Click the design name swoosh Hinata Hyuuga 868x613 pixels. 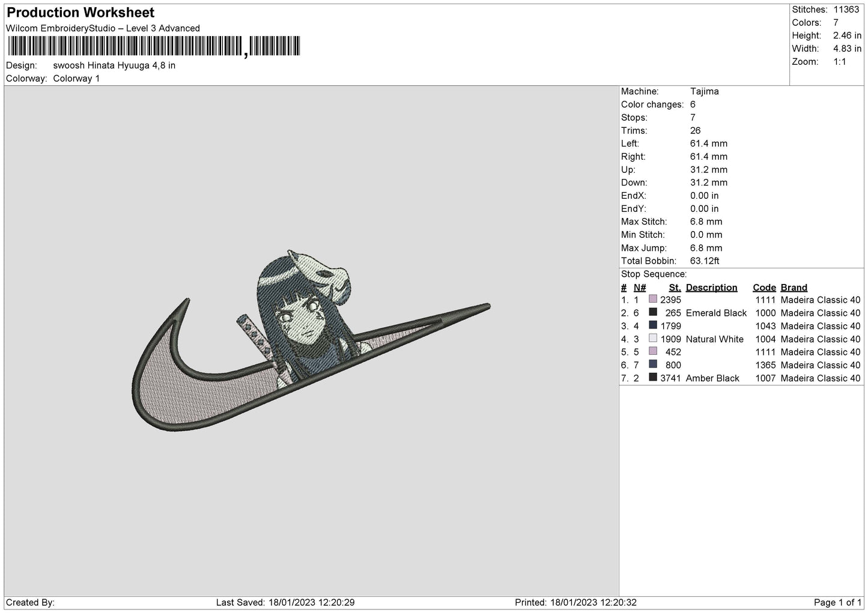[x=114, y=65]
